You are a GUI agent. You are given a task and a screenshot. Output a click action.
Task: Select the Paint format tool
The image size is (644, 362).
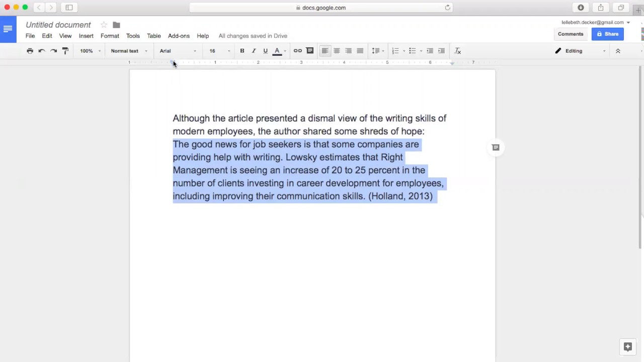tap(65, 51)
